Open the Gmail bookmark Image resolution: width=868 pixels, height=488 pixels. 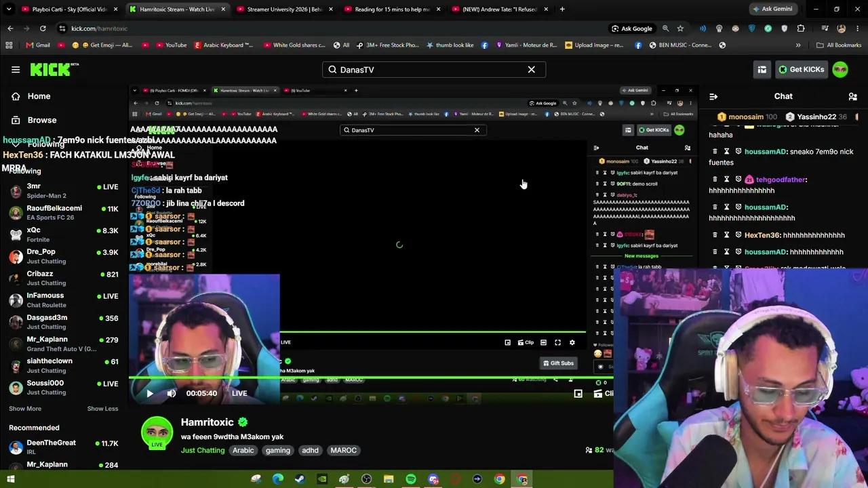(x=37, y=45)
